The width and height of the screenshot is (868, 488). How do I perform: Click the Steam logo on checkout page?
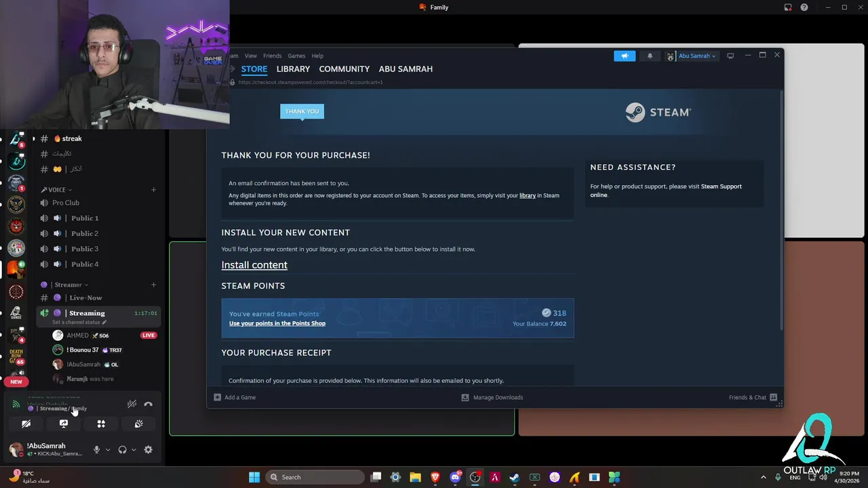[x=658, y=112]
